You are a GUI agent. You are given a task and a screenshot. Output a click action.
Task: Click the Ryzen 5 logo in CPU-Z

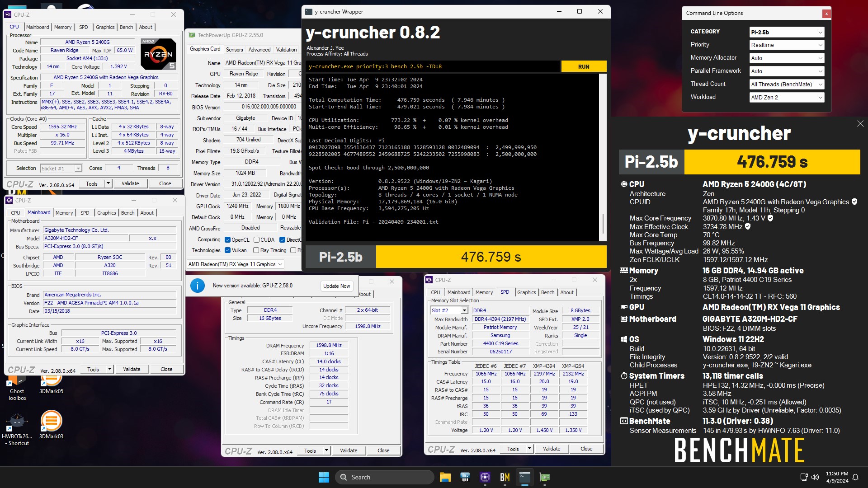(x=158, y=54)
